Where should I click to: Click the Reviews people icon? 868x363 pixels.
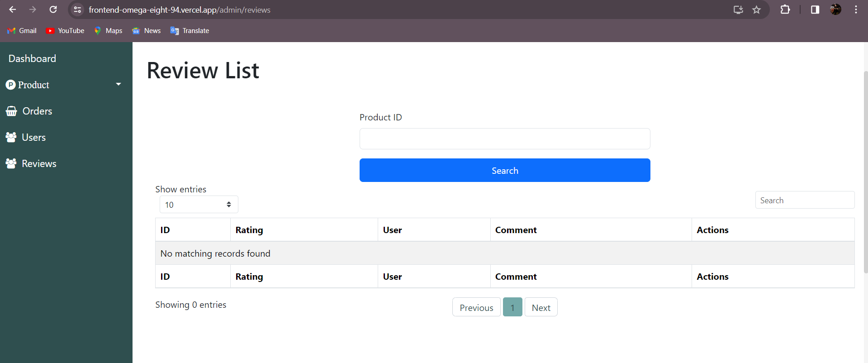click(11, 163)
